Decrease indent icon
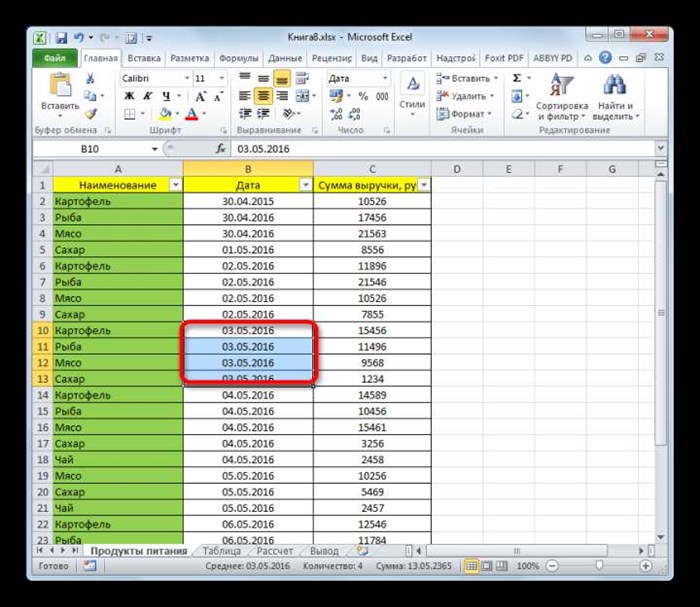 click(x=245, y=114)
